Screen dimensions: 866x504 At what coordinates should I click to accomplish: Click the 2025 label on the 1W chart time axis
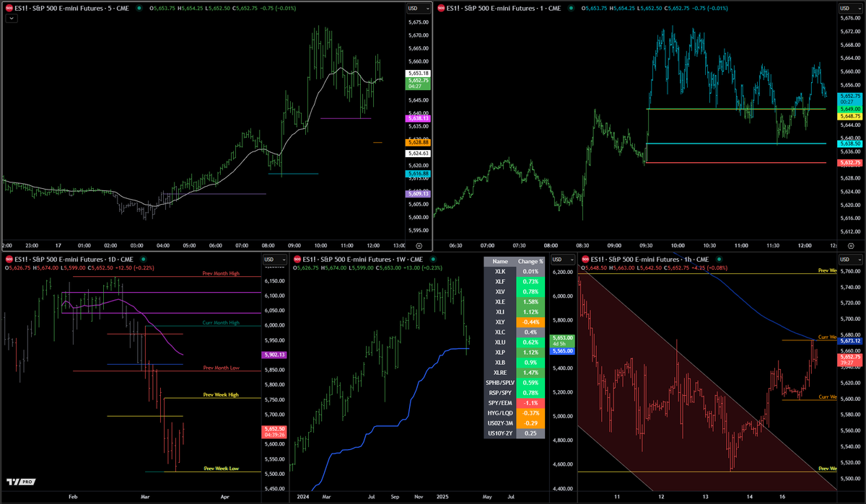click(442, 497)
